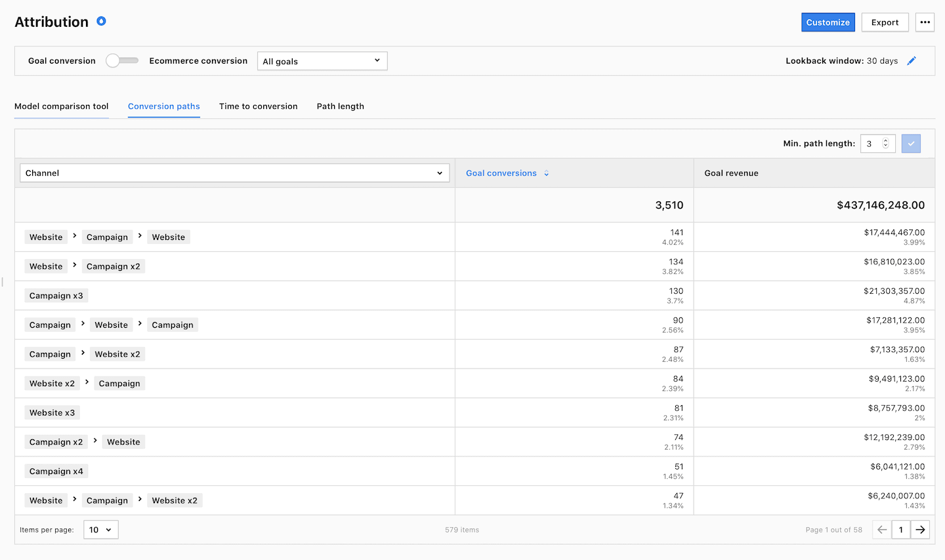Edit lookback window with pencil icon

(912, 61)
